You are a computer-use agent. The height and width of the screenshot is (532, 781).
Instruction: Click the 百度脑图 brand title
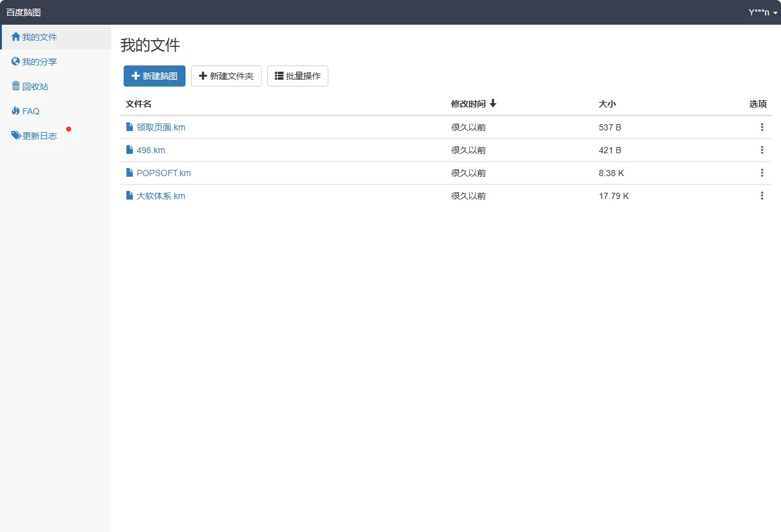[23, 12]
